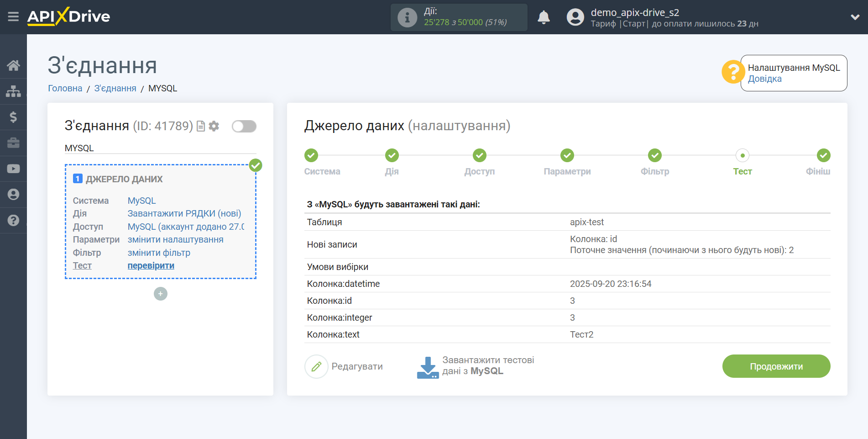Click the actions counter 25'278 з 50'000
Image resolution: width=868 pixels, height=439 pixels.
click(x=465, y=22)
